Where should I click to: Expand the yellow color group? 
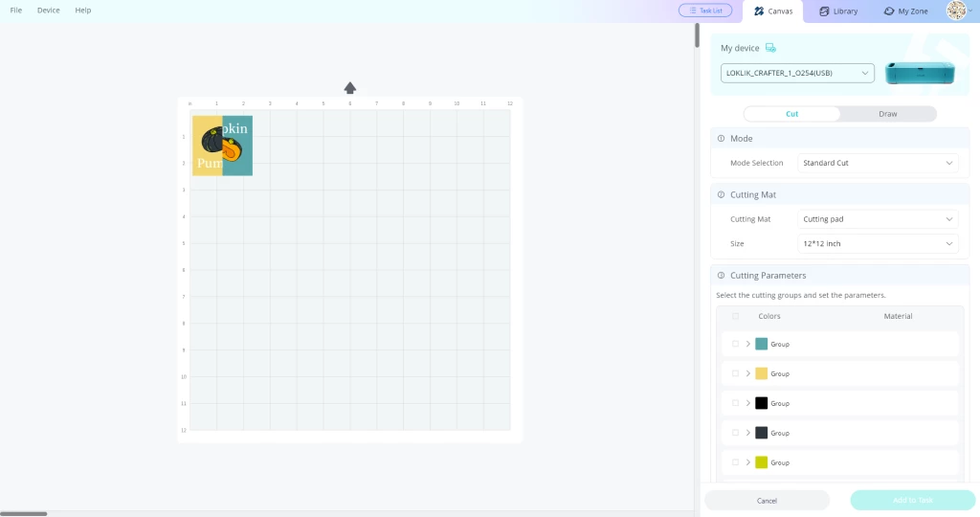[748, 373]
